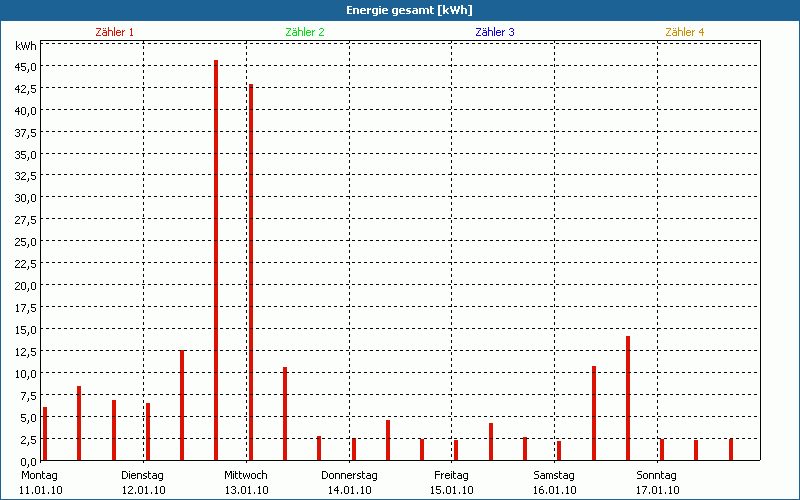Select the red Zähler 1 legend label

point(114,32)
